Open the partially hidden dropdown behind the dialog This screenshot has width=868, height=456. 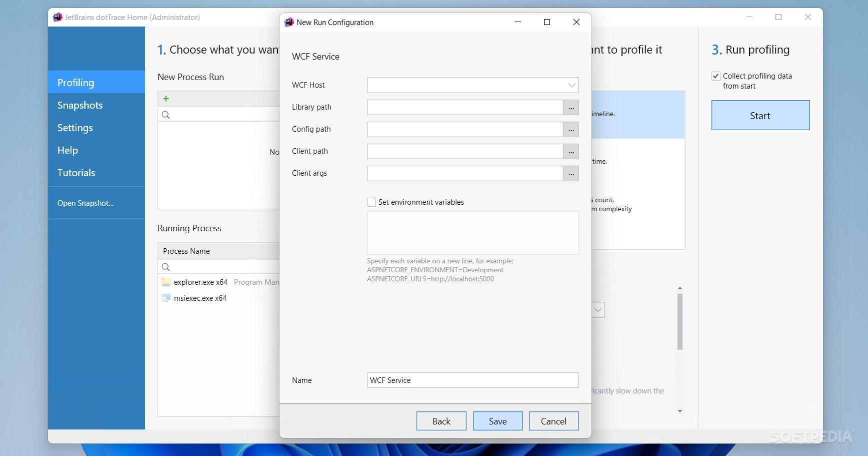(598, 310)
